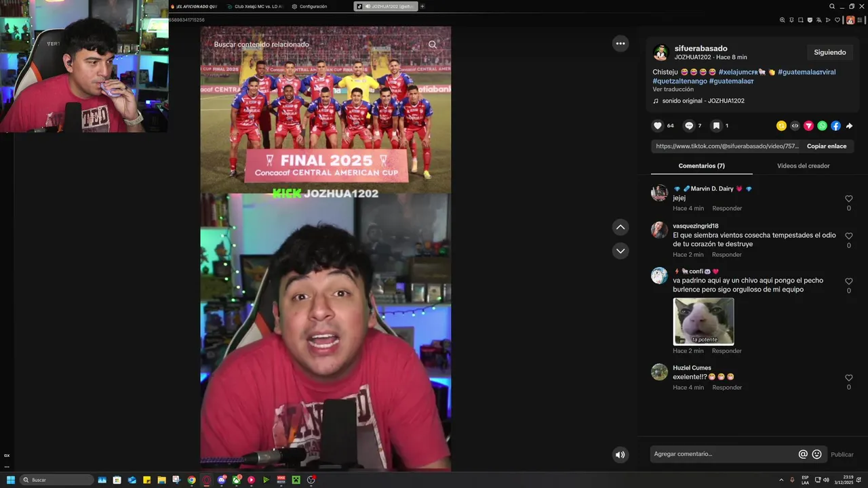Screen dimensions: 868x488
Task: Like vasquezingrid18's comment
Action: [848, 236]
